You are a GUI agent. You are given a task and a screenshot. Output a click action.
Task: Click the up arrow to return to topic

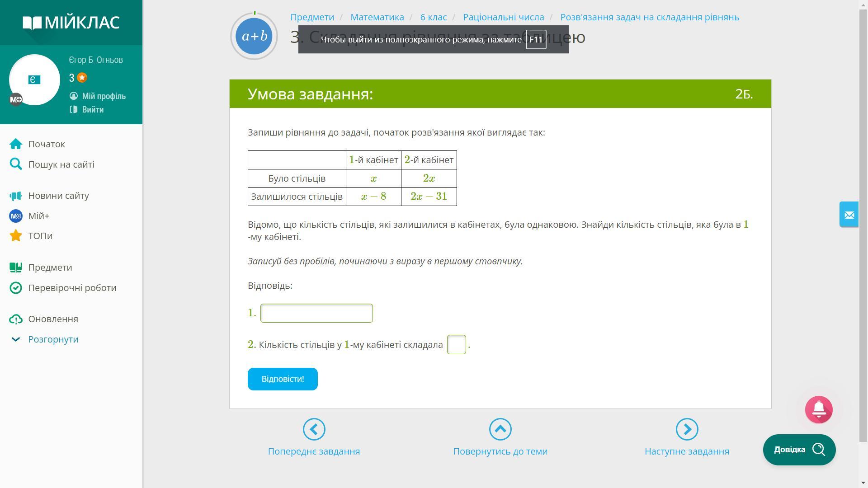point(500,429)
